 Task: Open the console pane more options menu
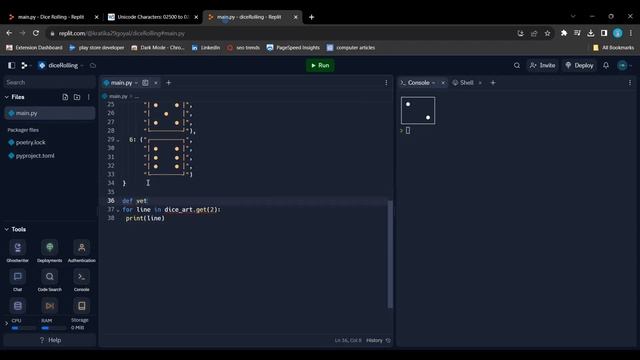pyautogui.click(x=630, y=83)
